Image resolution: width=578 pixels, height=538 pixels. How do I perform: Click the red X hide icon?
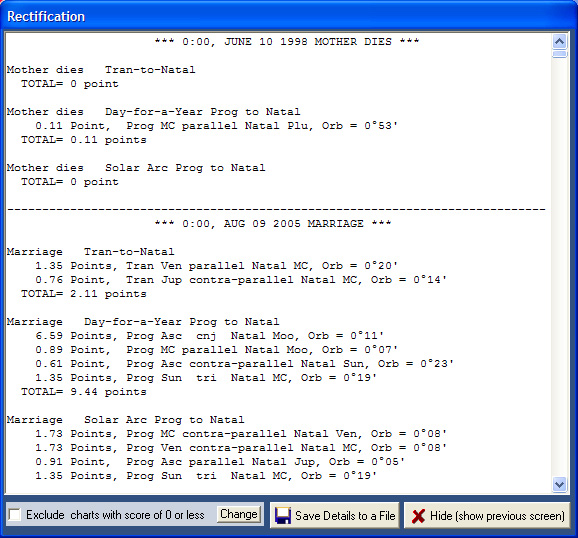pyautogui.click(x=418, y=516)
